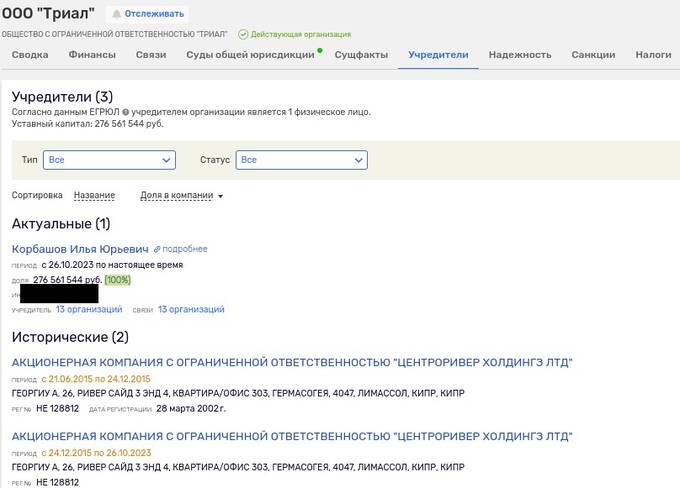Screen dimensions: 680x488
Task: Open the Финансы tab
Action: point(92,55)
